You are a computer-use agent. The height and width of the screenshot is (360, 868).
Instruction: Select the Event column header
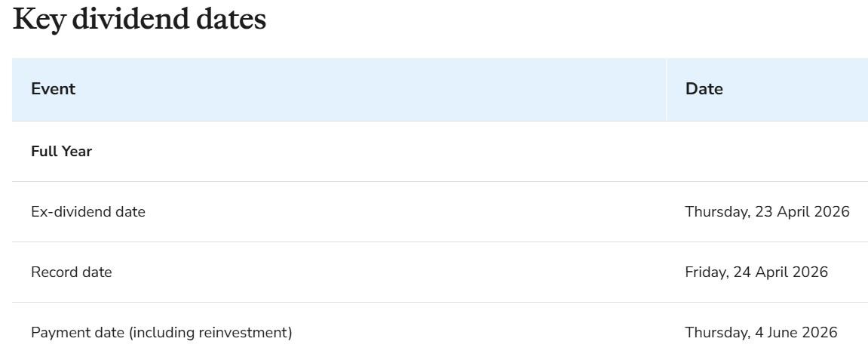coord(53,89)
